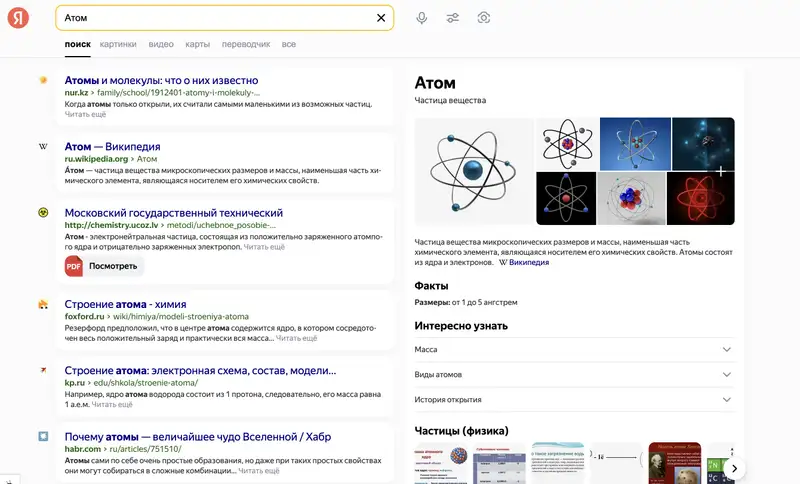Open the переводчик tab
This screenshot has height=484, width=800.
pyautogui.click(x=246, y=45)
